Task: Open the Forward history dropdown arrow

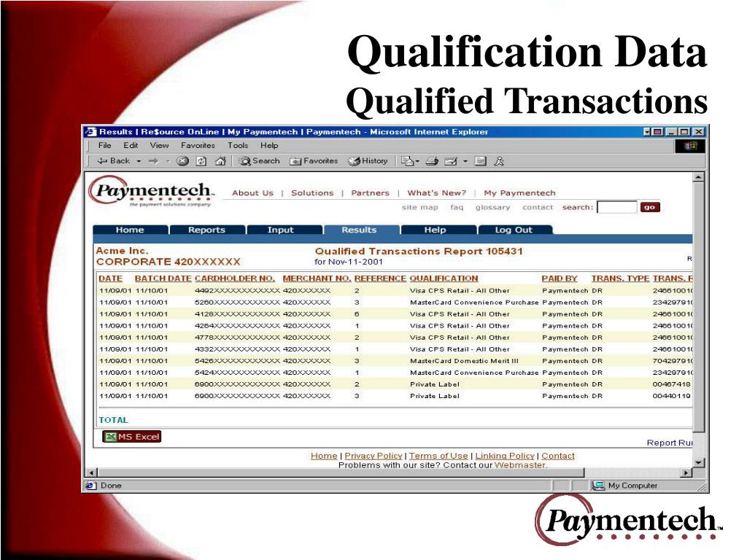Action: (x=168, y=161)
